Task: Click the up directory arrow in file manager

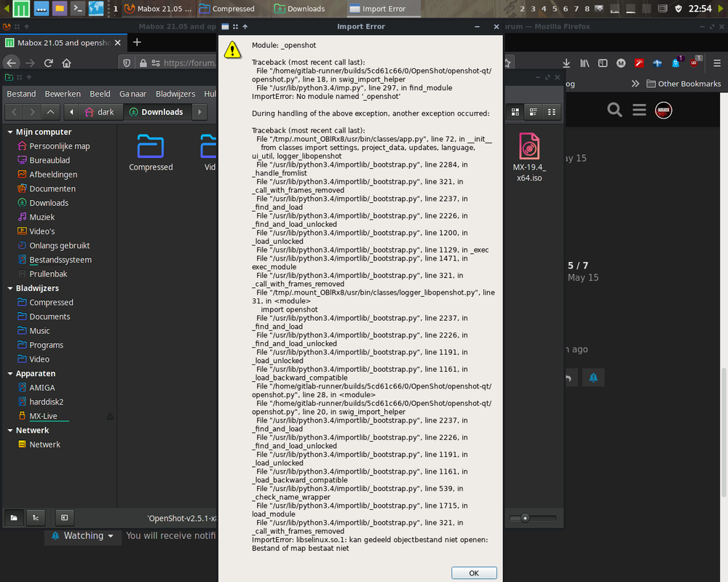Action: coord(51,112)
